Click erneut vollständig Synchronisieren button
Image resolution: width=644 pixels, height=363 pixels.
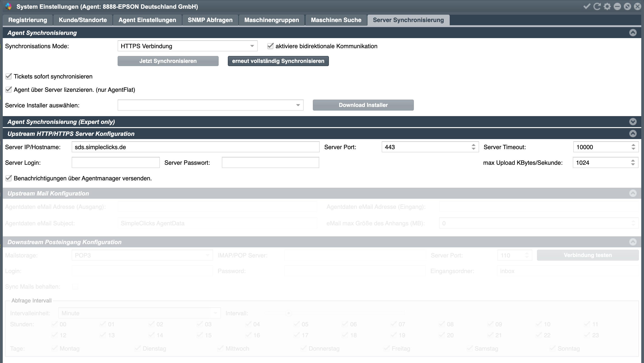[x=278, y=61]
